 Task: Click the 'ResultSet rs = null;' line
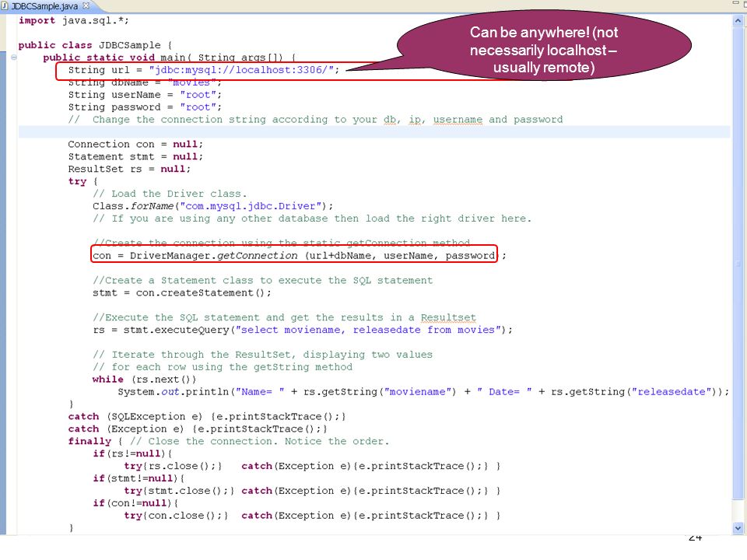129,169
